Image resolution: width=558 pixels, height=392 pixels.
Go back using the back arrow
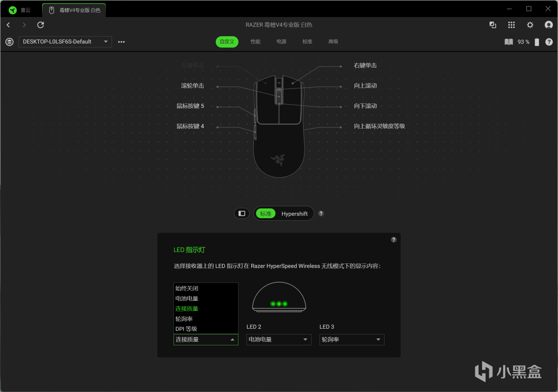click(x=8, y=25)
